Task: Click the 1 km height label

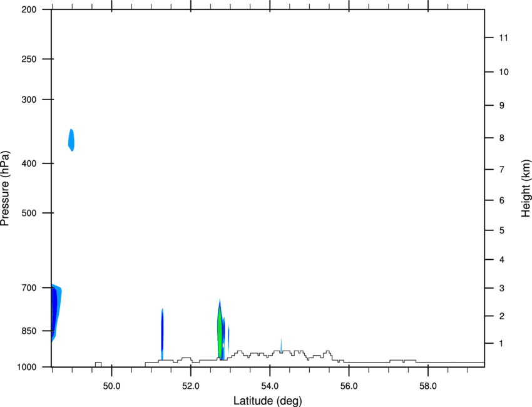Action: coord(502,344)
